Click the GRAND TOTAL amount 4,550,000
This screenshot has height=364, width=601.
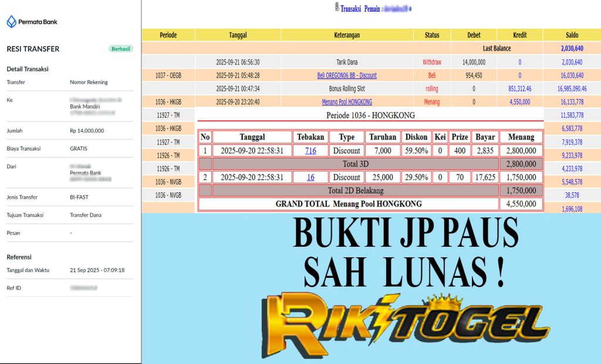click(521, 204)
